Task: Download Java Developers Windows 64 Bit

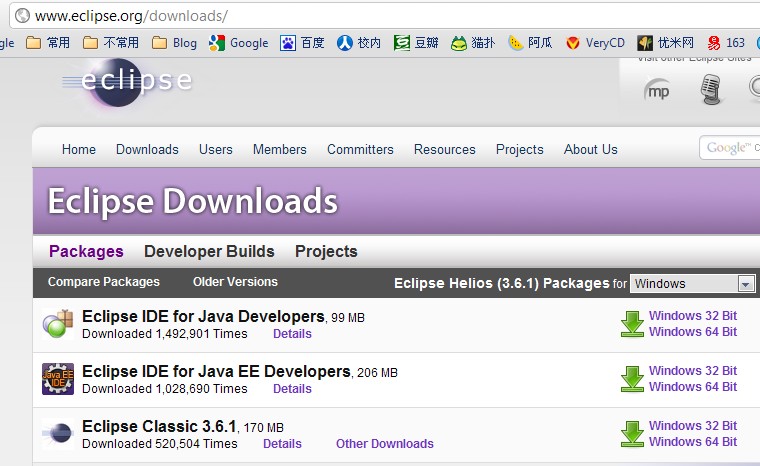Action: 693,332
